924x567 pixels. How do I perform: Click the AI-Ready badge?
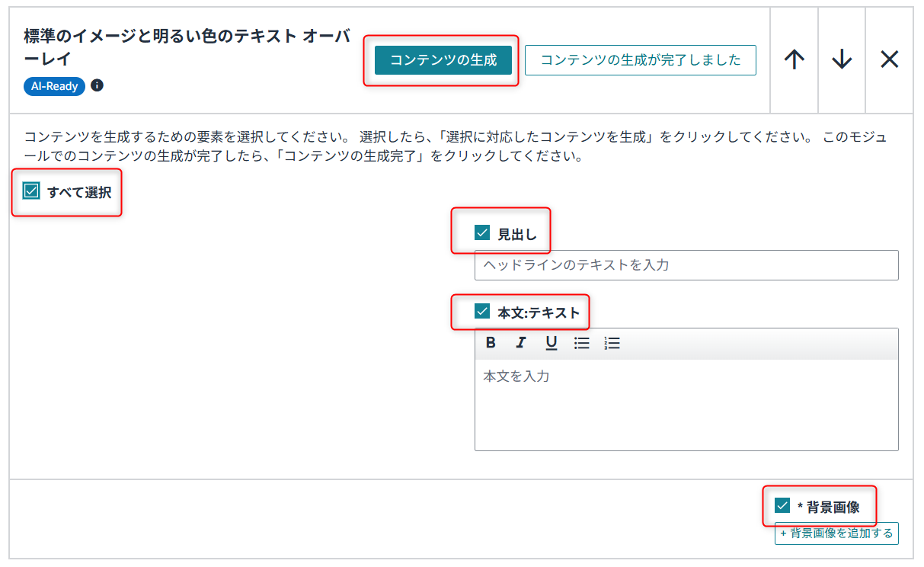pyautogui.click(x=54, y=86)
